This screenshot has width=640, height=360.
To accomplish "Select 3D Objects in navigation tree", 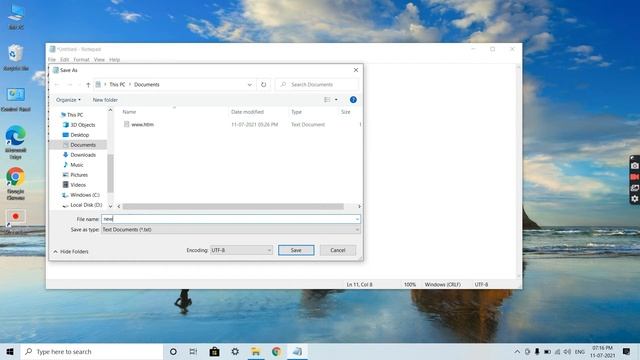I will click(x=82, y=125).
